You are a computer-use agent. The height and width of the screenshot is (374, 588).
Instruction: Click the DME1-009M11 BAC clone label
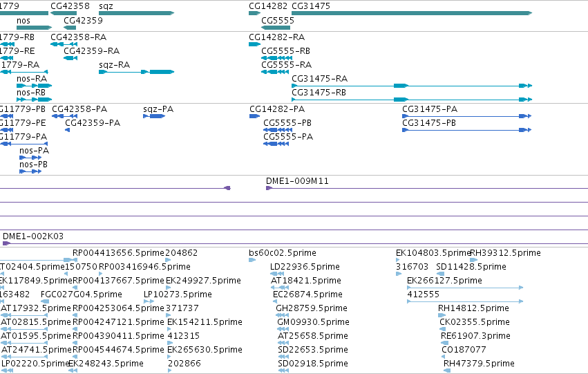click(x=297, y=181)
